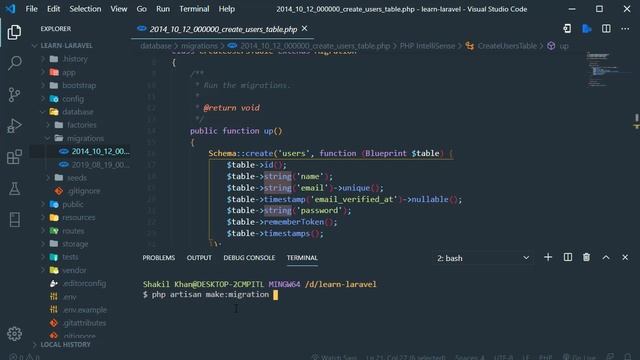Viewport: 640px width, 360px height.
Task: Open the editor More Actions ellipsis
Action: tap(625, 29)
